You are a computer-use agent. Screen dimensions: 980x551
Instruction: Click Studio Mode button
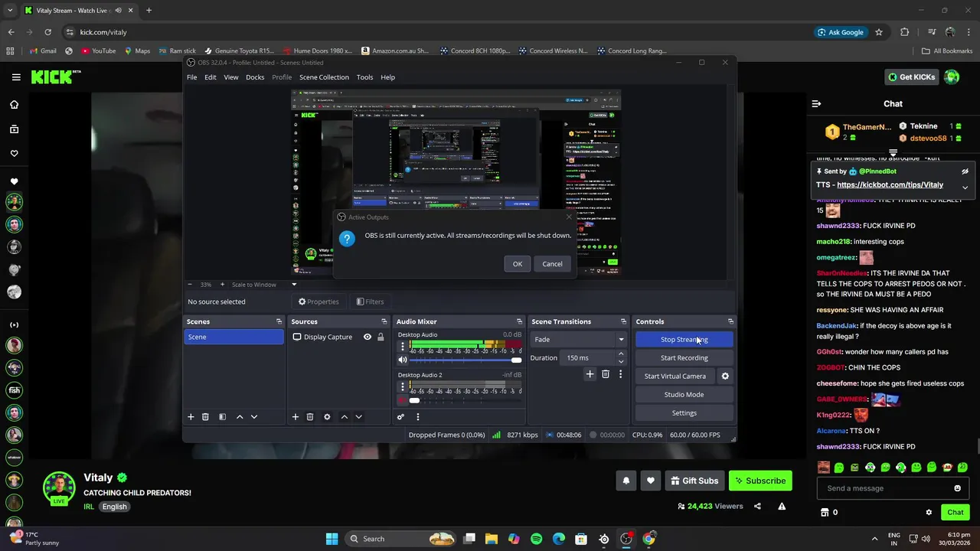click(684, 394)
